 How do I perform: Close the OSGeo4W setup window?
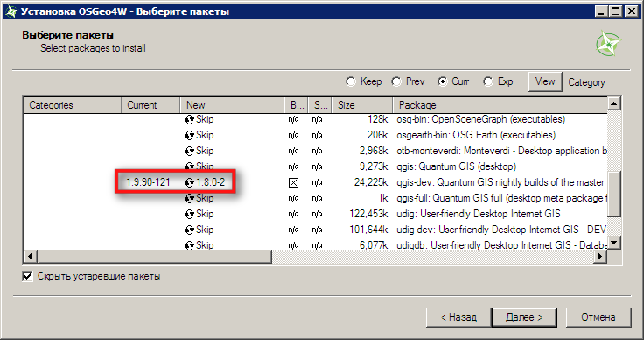pyautogui.click(x=631, y=11)
